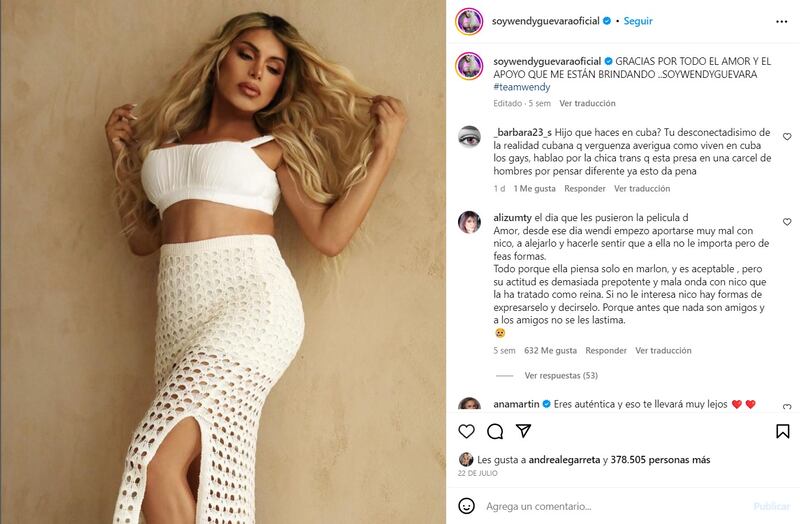Viewport: 800px width, 524px height.
Task: Open comment bubble icon below post
Action: click(x=495, y=431)
